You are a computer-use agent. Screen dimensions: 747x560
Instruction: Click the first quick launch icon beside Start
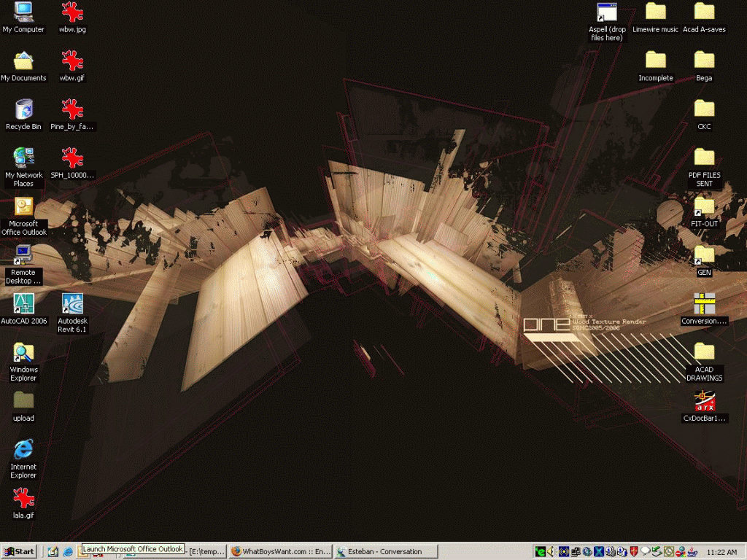pos(53,551)
